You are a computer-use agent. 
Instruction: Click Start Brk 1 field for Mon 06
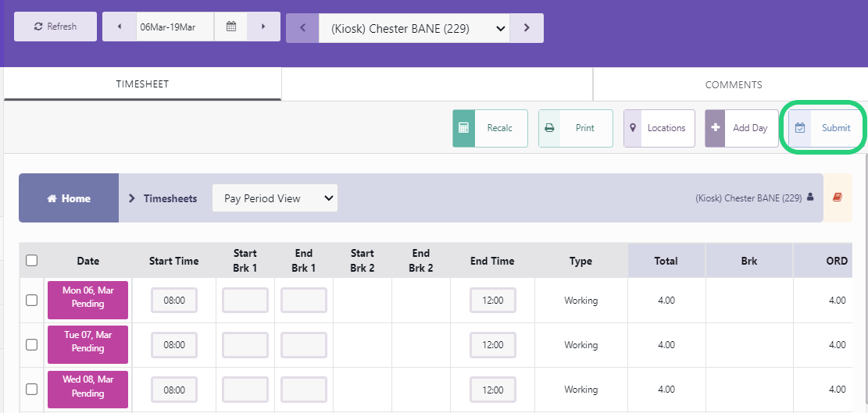click(245, 301)
